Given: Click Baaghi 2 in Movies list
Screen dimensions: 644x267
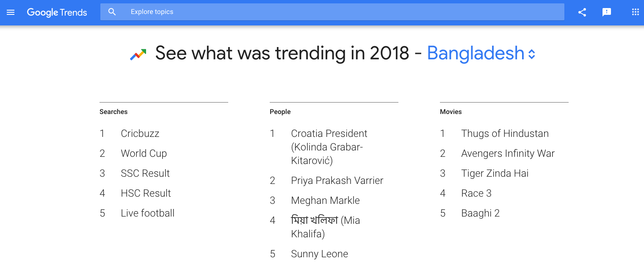Looking at the screenshot, I should pyautogui.click(x=480, y=213).
